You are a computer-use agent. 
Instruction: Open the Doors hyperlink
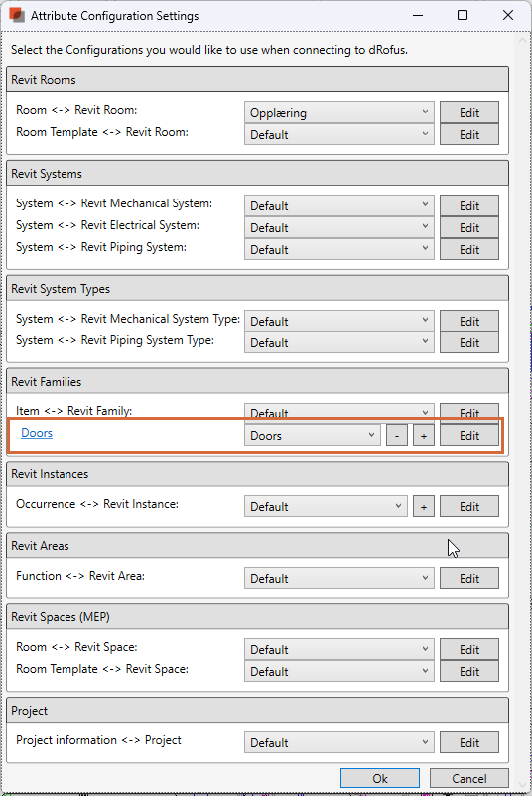point(37,433)
